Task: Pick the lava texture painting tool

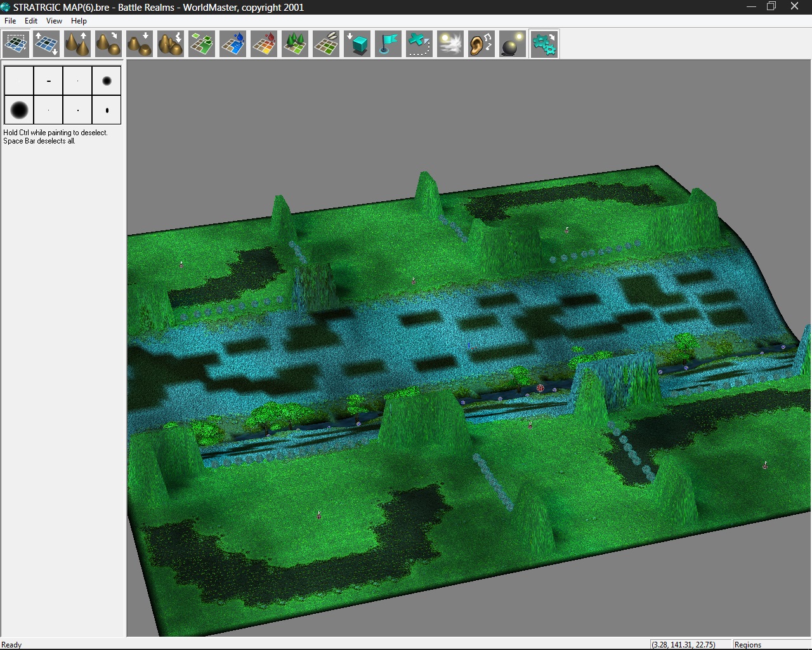Action: point(264,43)
